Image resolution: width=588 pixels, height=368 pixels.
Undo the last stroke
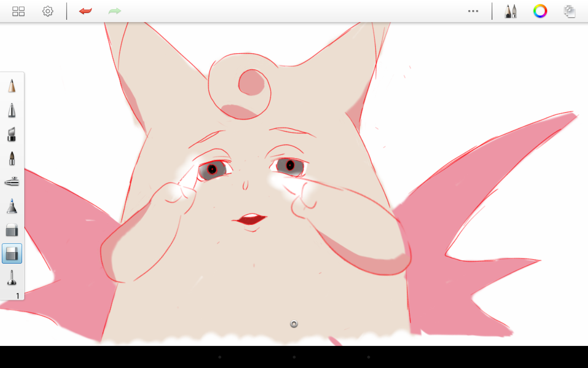(x=85, y=11)
